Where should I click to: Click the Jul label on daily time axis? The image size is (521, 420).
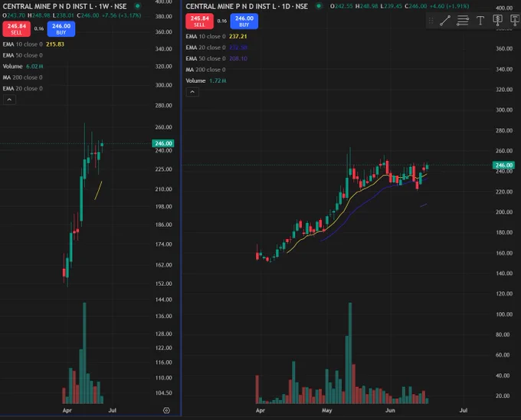coord(464,410)
